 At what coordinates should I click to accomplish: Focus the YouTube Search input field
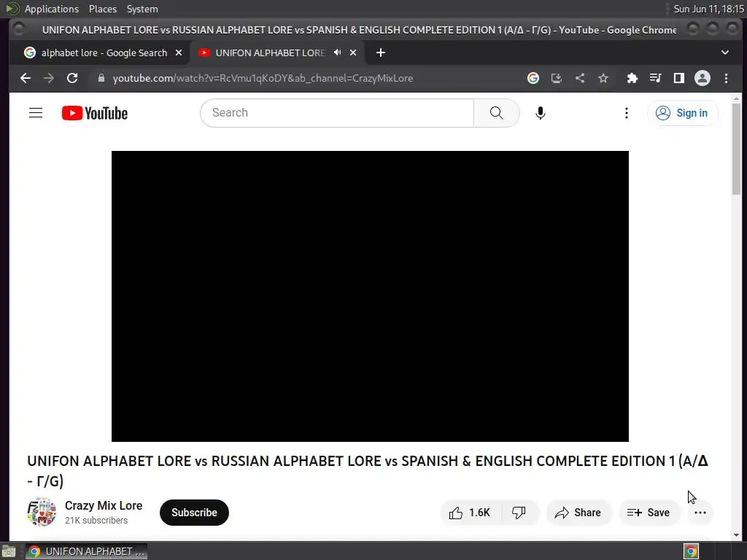coord(337,113)
